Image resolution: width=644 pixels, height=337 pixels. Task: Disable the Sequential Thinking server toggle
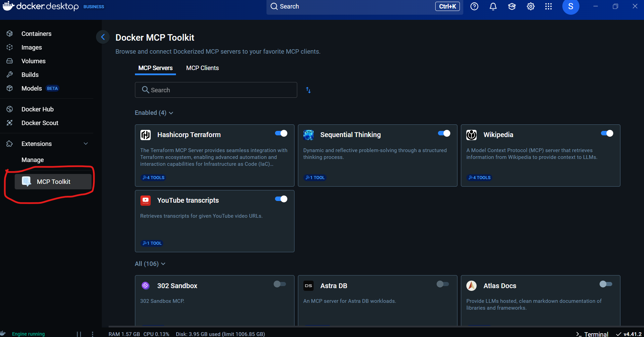tap(444, 133)
